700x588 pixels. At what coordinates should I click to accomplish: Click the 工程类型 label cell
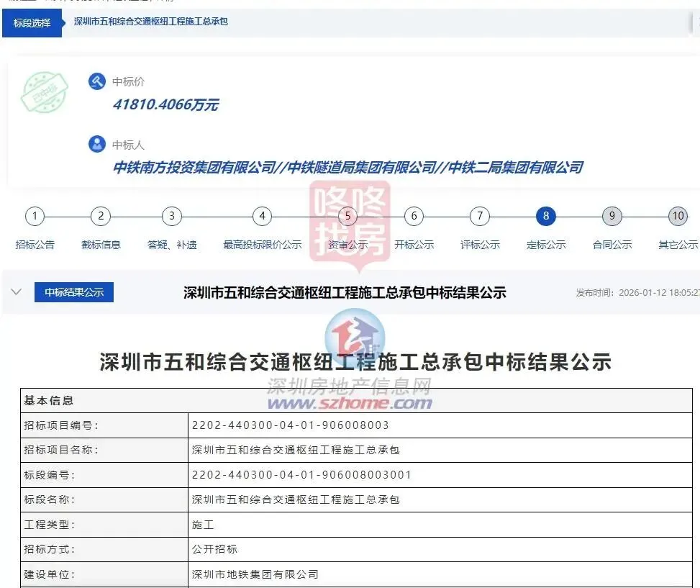(x=104, y=525)
